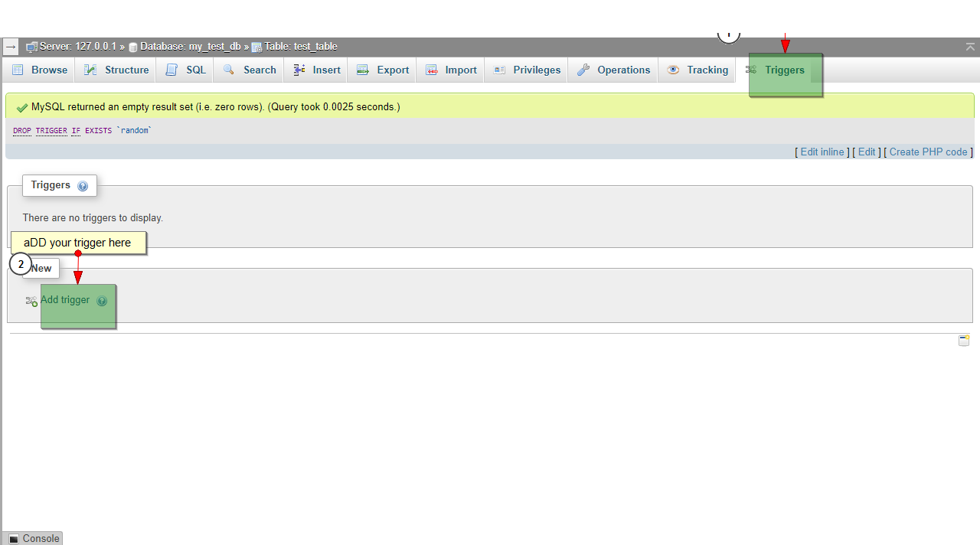Click the Triggers tab
Screen dimensions: 980x545
pos(776,70)
